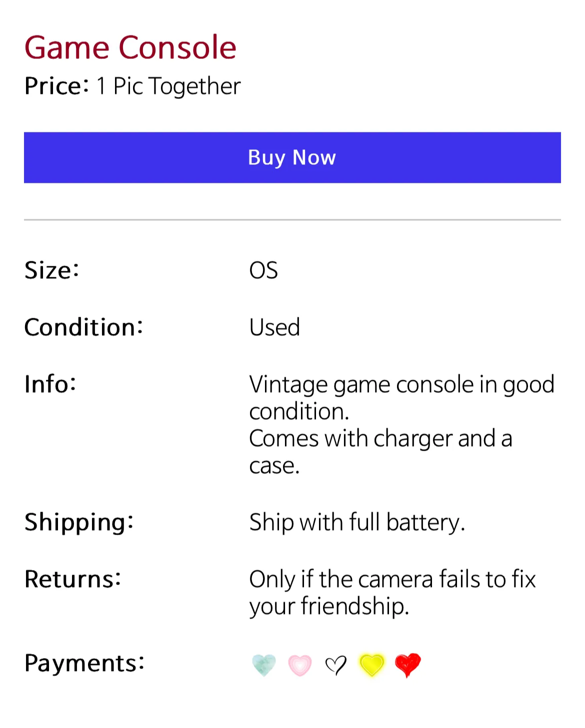585x728 pixels.
Task: Click the Game Console product title
Action: pyautogui.click(x=130, y=47)
